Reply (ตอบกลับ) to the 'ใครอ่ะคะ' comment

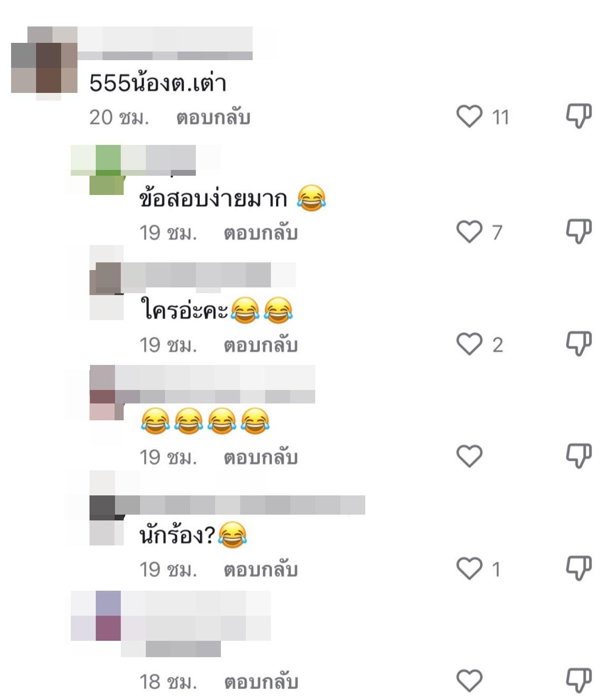click(x=261, y=345)
